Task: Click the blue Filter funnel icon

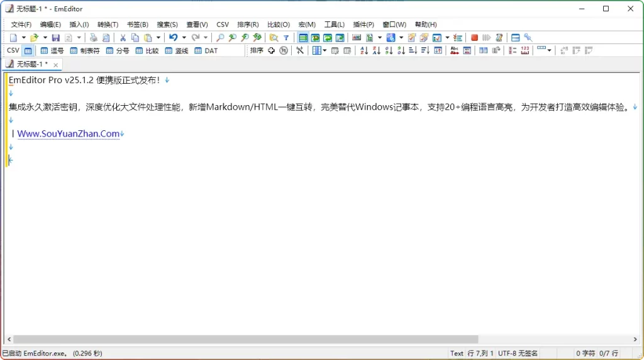Action: point(286,38)
